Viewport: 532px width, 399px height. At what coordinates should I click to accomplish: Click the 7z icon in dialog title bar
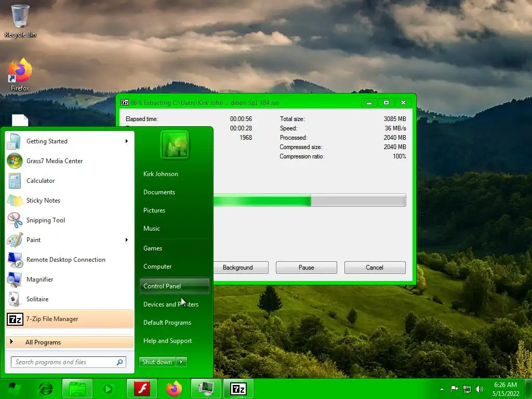coord(125,102)
